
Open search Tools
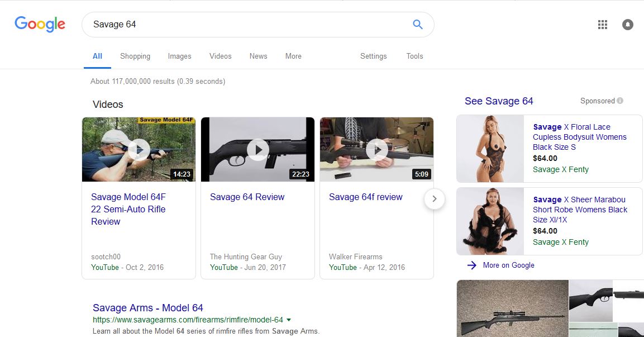(x=414, y=56)
